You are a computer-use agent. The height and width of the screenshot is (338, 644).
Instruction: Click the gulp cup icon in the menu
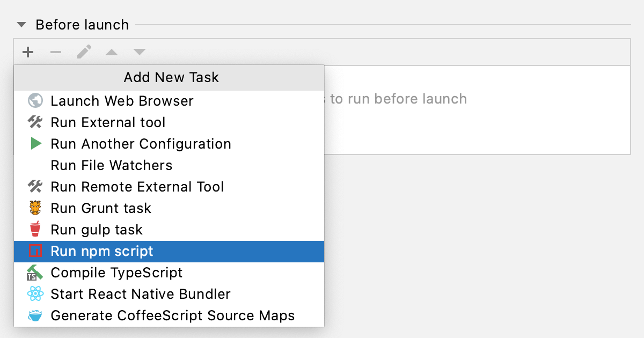coord(34,229)
